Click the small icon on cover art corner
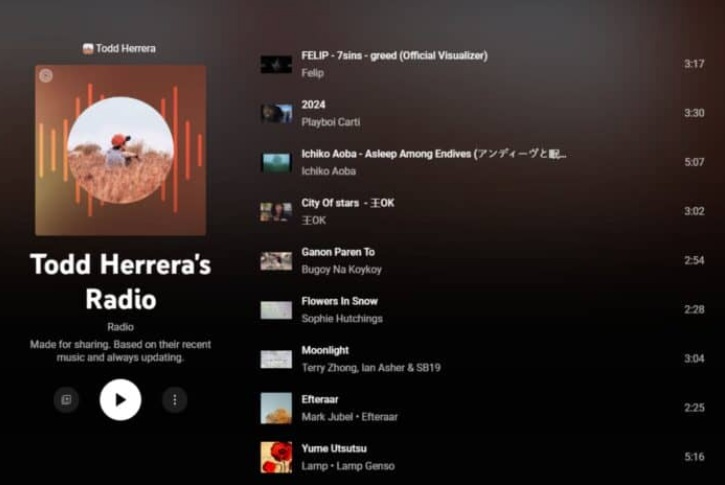This screenshot has width=725, height=485. 46,76
